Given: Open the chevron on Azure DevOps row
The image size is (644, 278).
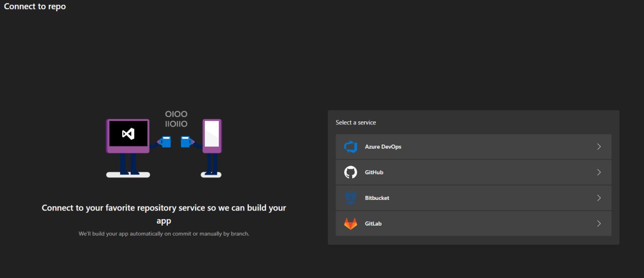Looking at the screenshot, I should (599, 147).
